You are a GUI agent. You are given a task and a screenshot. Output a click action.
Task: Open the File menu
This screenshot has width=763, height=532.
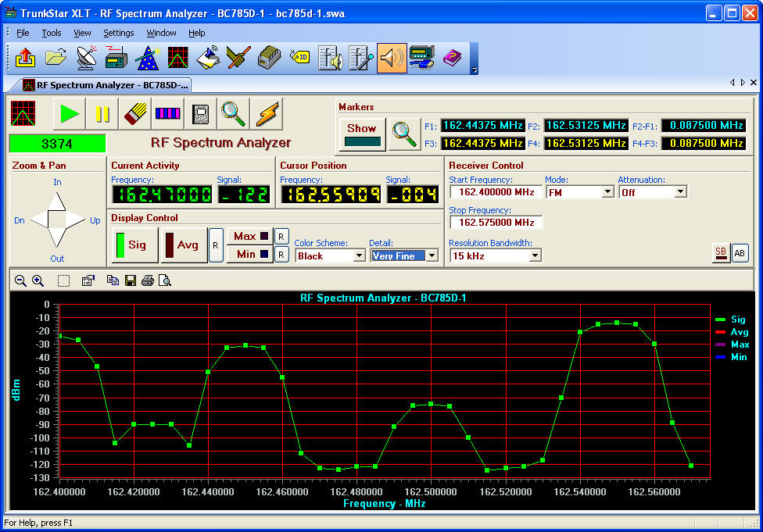pyautogui.click(x=23, y=33)
